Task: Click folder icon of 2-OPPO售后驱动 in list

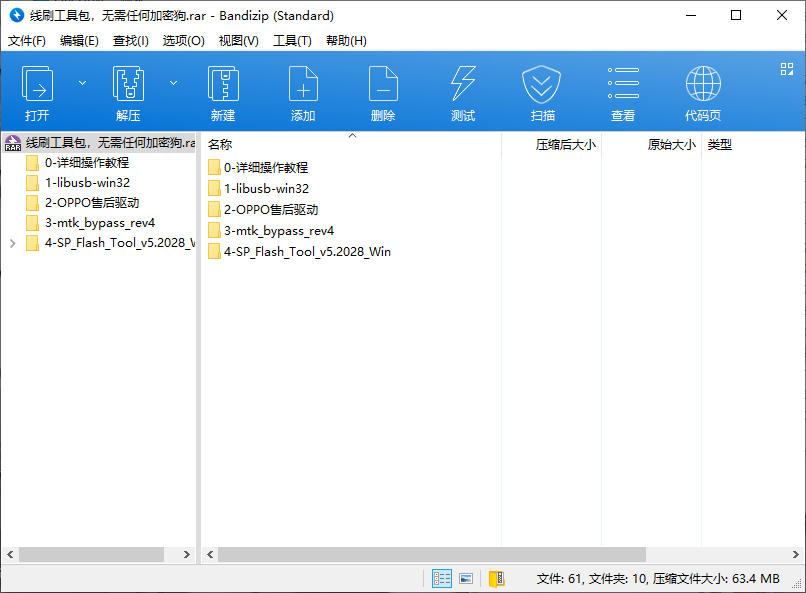Action: (214, 210)
